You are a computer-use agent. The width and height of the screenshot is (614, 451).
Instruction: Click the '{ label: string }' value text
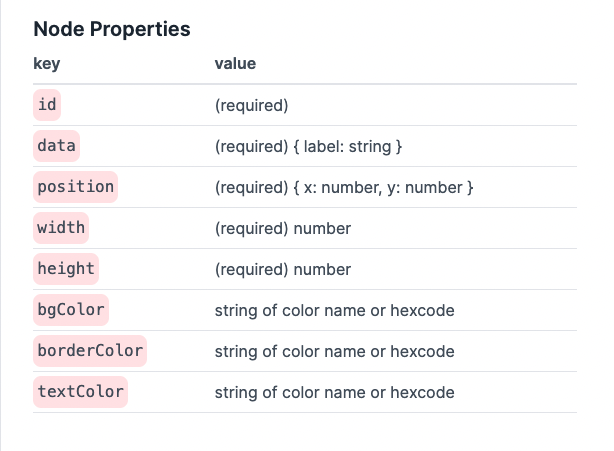coord(348,147)
